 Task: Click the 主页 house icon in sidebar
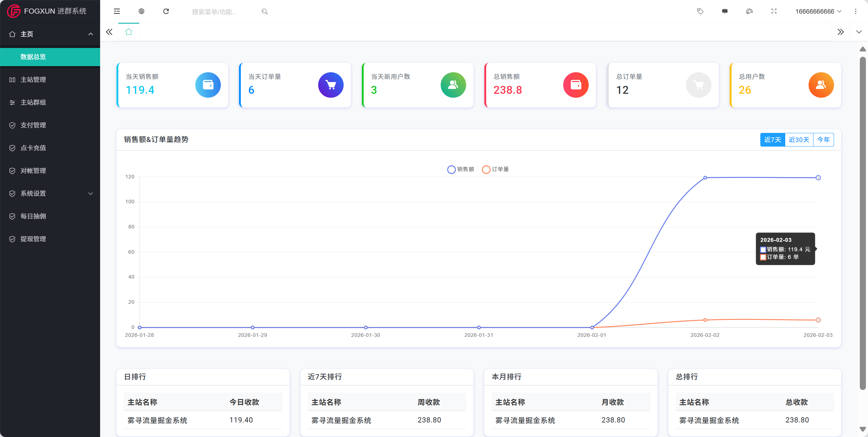(12, 34)
